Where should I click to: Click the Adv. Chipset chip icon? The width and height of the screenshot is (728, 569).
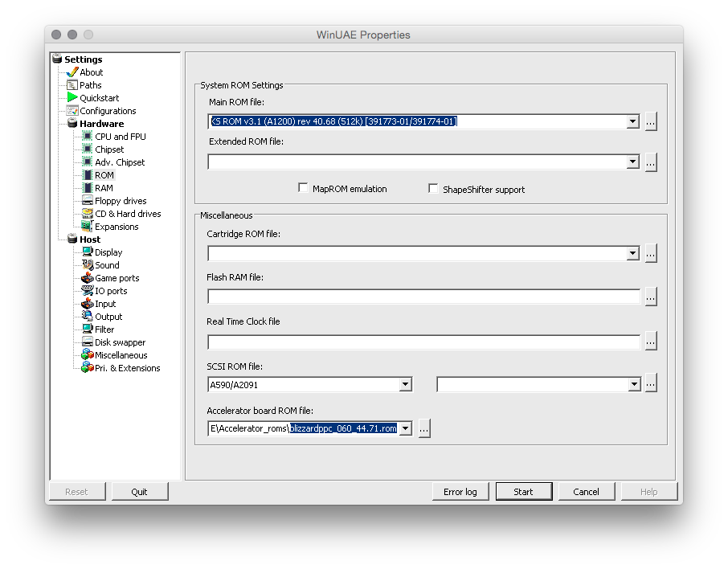[x=88, y=162]
